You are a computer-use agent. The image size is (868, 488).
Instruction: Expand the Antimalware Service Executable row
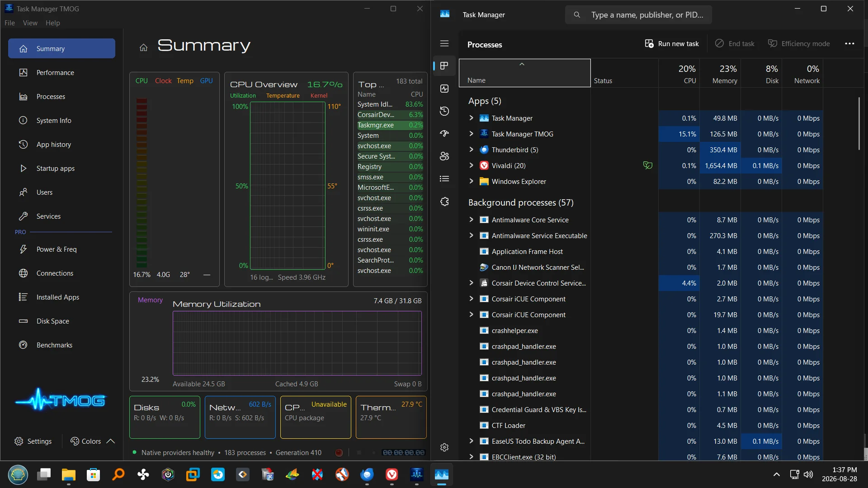pos(471,235)
